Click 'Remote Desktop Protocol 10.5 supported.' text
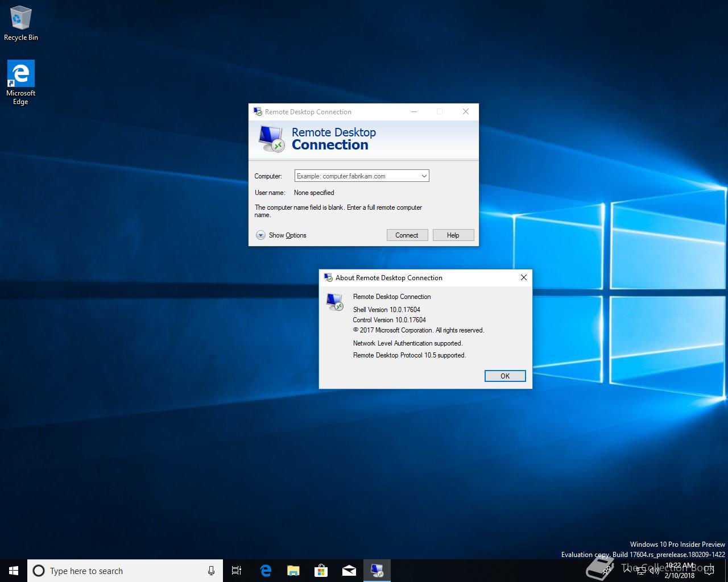The height and width of the screenshot is (582, 728). 409,355
